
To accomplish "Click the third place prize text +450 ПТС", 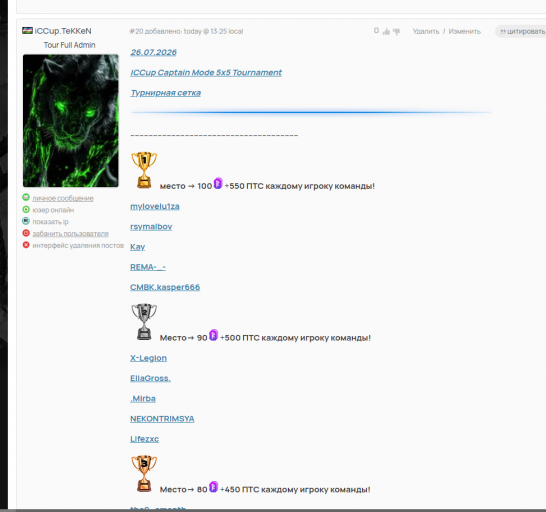I will (295, 490).
